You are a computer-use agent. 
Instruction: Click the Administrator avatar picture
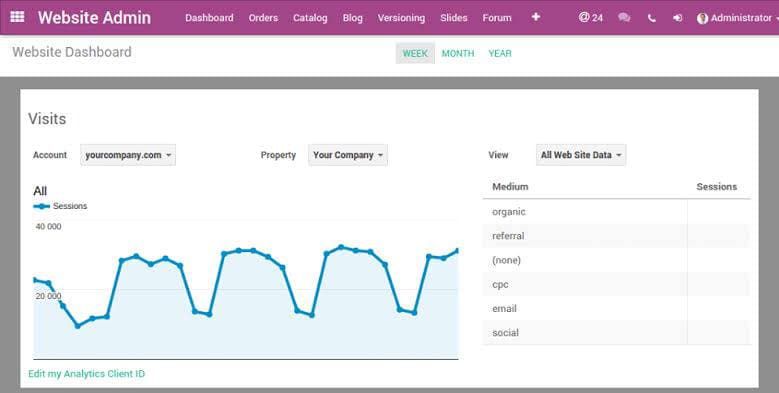(702, 18)
